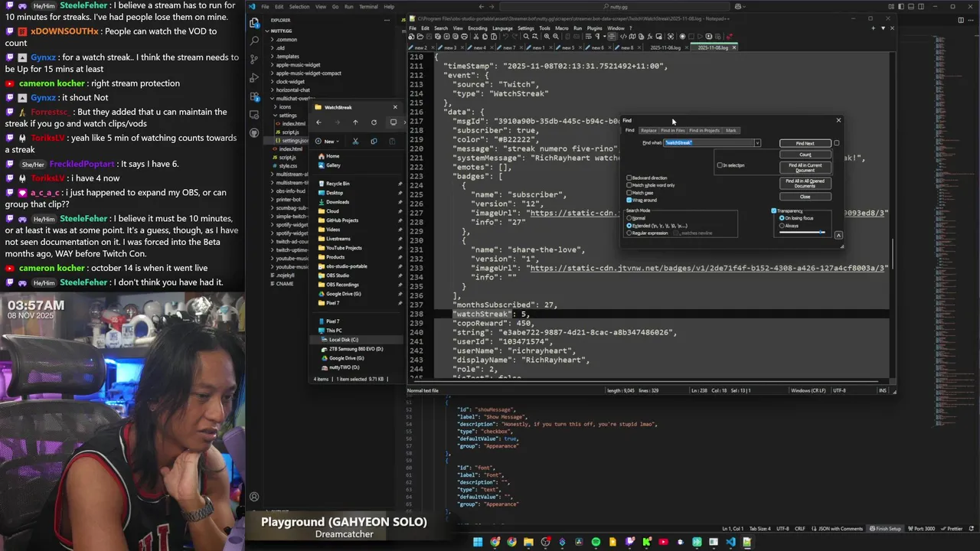Image resolution: width=980 pixels, height=551 pixels.
Task: Collapse Find dialog with bottom-right arrow button
Action: [x=838, y=235]
